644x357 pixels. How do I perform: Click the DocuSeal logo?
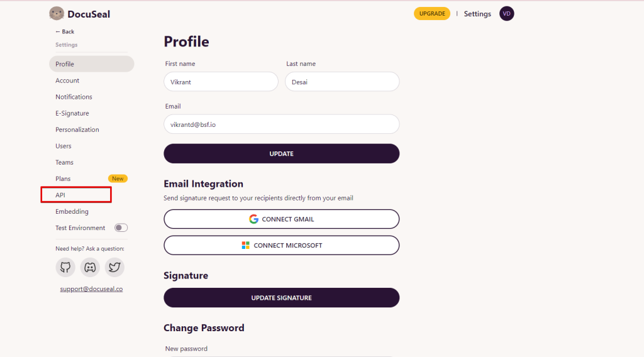pyautogui.click(x=80, y=13)
